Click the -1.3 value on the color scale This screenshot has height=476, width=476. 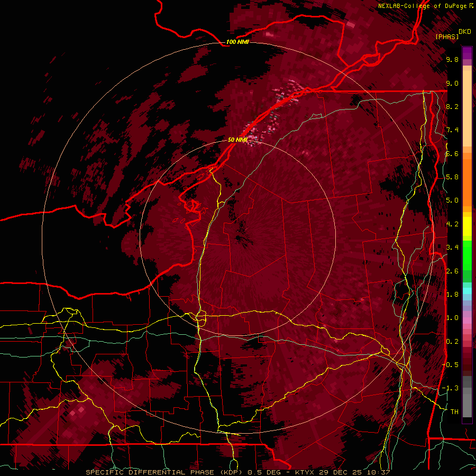450,388
